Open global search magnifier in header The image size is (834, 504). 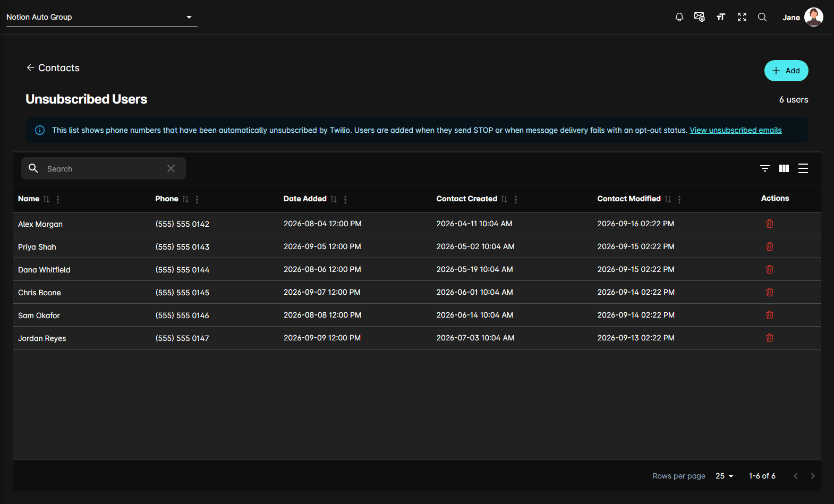tap(762, 17)
